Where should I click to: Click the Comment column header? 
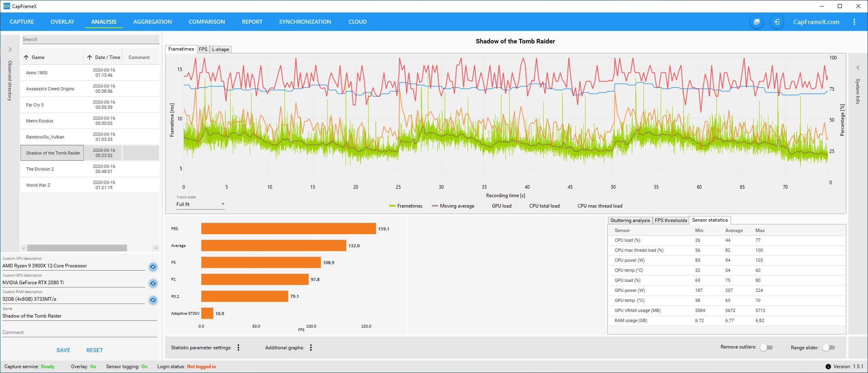pos(139,57)
